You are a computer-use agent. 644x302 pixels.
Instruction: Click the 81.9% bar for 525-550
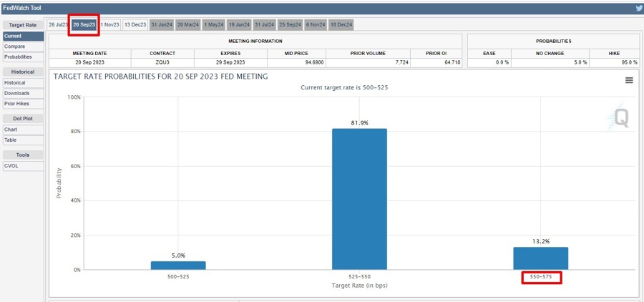(x=359, y=199)
